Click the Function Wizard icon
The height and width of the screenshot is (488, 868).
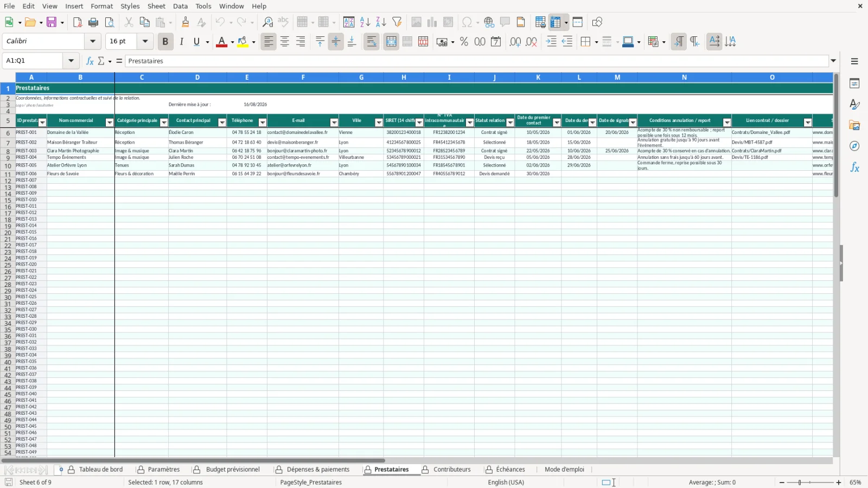(x=90, y=61)
